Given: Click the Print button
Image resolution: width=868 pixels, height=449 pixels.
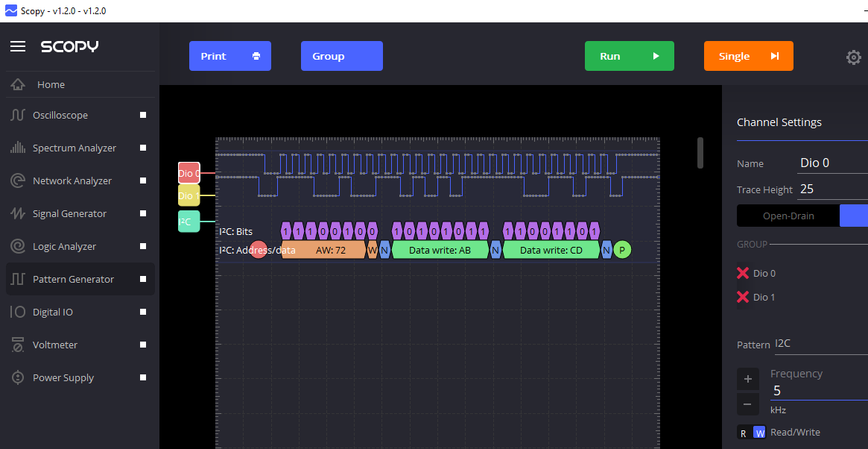Looking at the screenshot, I should click(x=230, y=56).
